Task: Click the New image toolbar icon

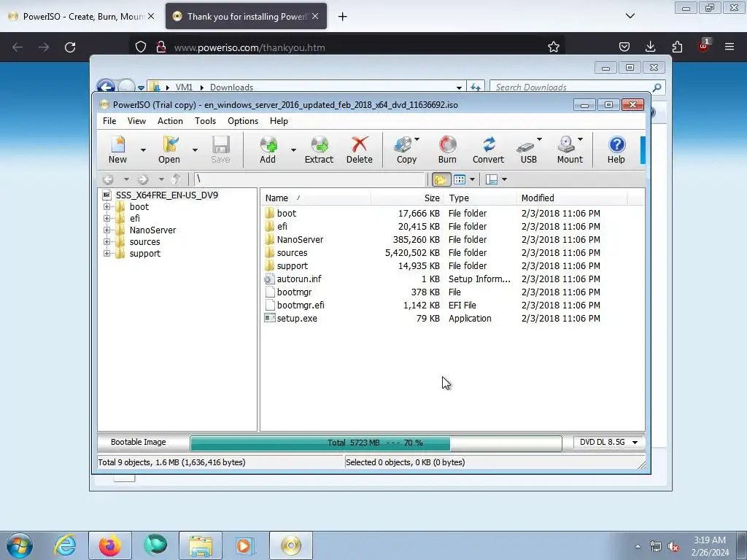Action: 117,145
